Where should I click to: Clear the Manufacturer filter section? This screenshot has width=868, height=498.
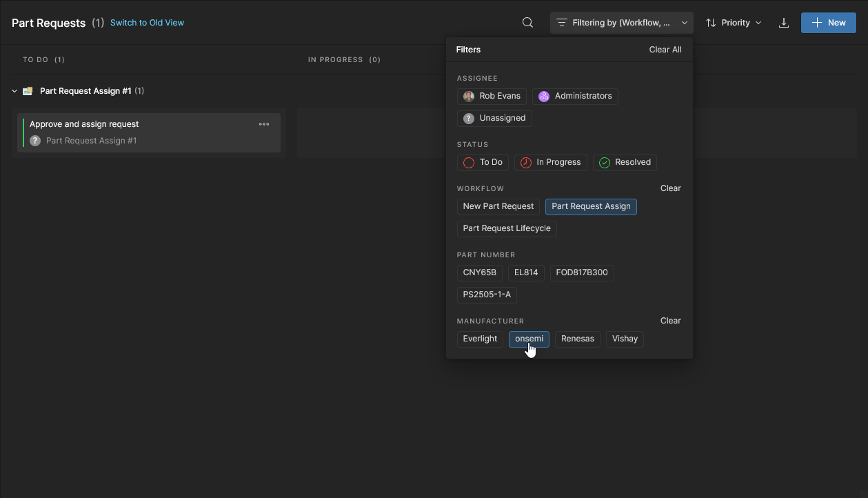[670, 321]
